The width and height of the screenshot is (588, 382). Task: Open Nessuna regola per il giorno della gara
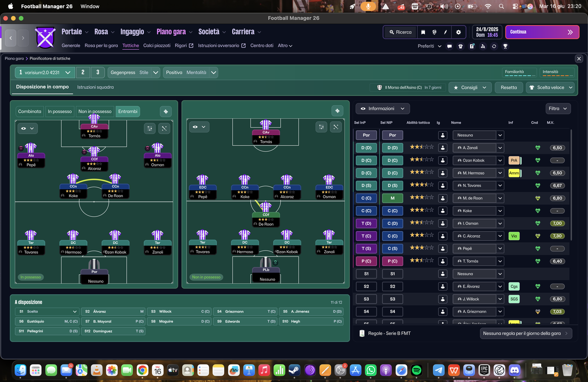526,333
